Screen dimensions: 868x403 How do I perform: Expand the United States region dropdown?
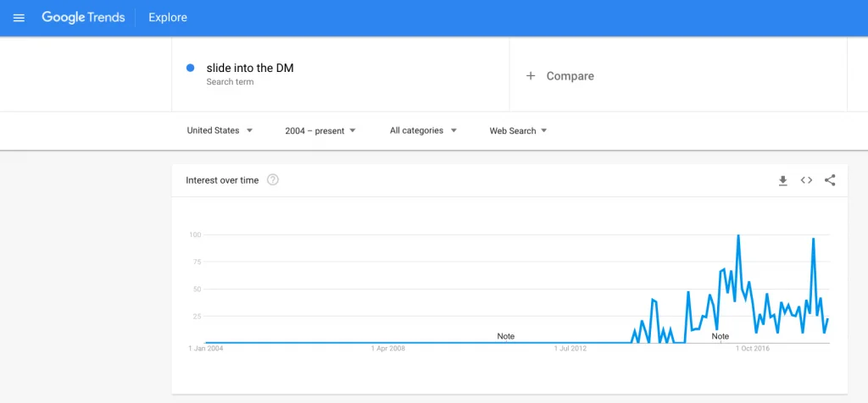[220, 130]
